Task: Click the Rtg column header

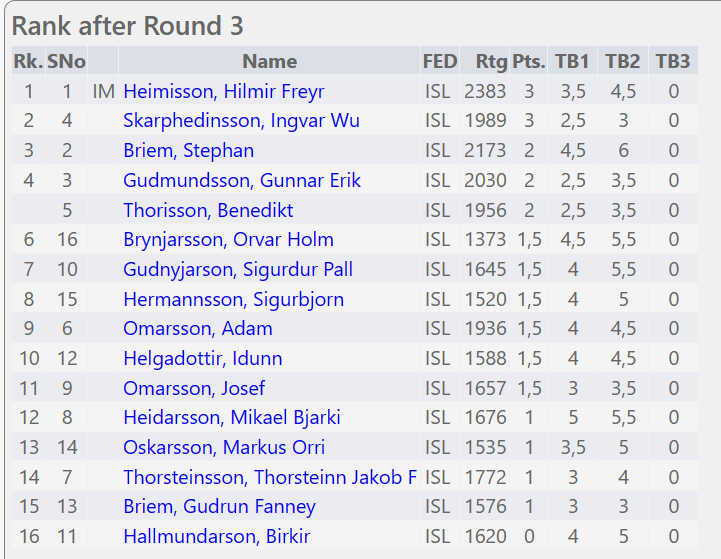Action: click(x=491, y=62)
